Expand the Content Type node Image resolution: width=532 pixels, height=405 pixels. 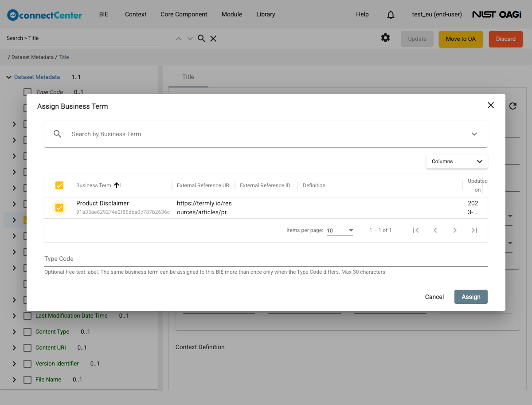pos(14,332)
